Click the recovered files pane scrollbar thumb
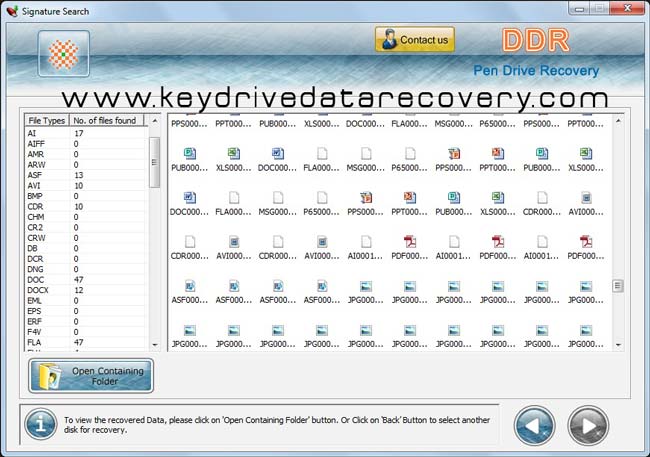Screen dimensions: 650x457 (618, 286)
